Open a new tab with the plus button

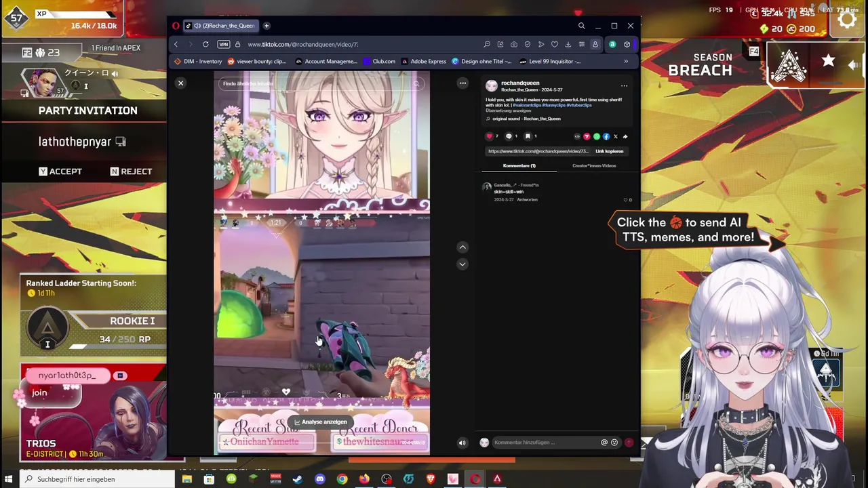(x=267, y=26)
